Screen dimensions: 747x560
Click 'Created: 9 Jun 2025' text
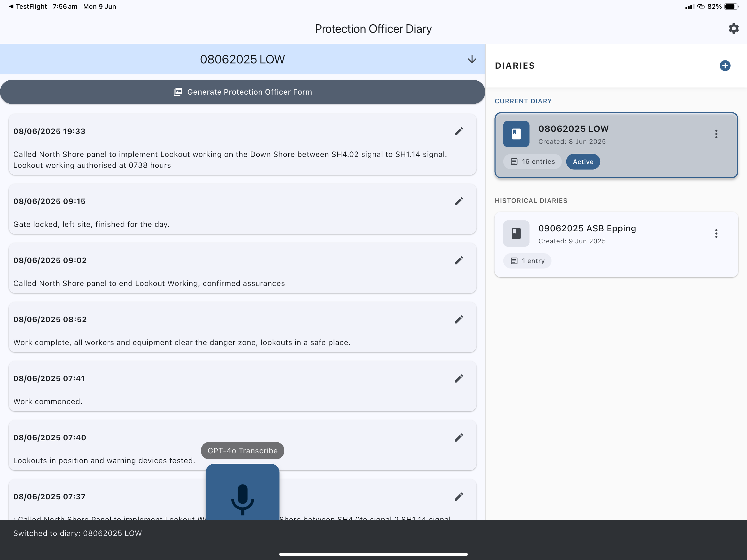point(572,241)
